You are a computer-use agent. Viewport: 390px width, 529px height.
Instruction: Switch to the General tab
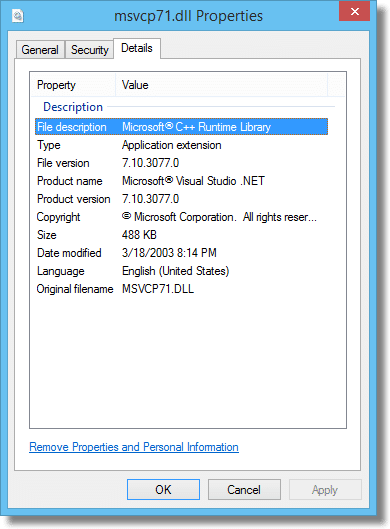40,50
